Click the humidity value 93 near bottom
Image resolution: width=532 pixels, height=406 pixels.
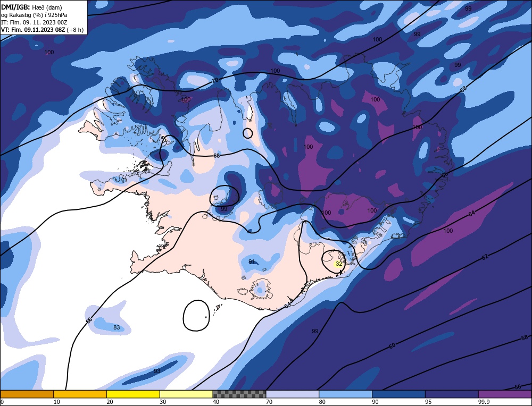point(157,371)
